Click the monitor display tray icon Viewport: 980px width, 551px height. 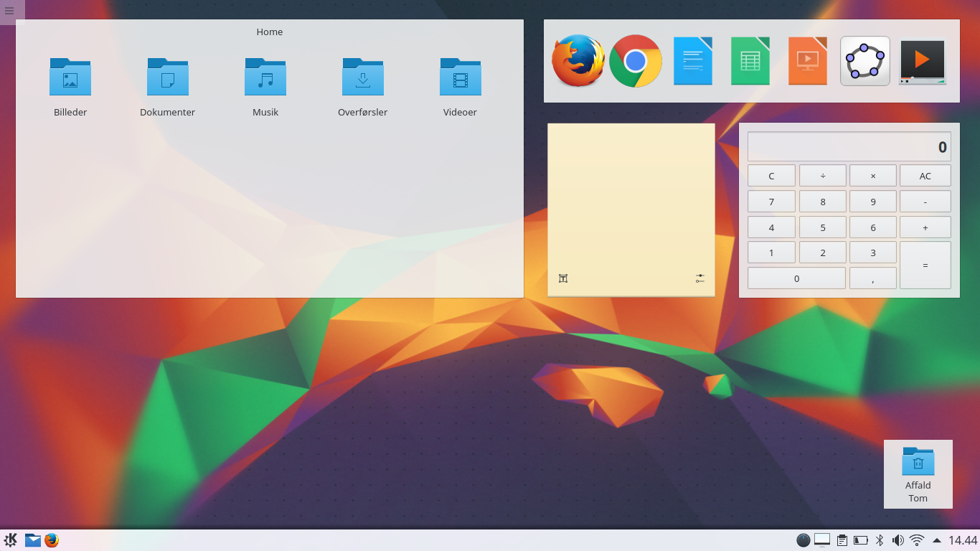822,540
